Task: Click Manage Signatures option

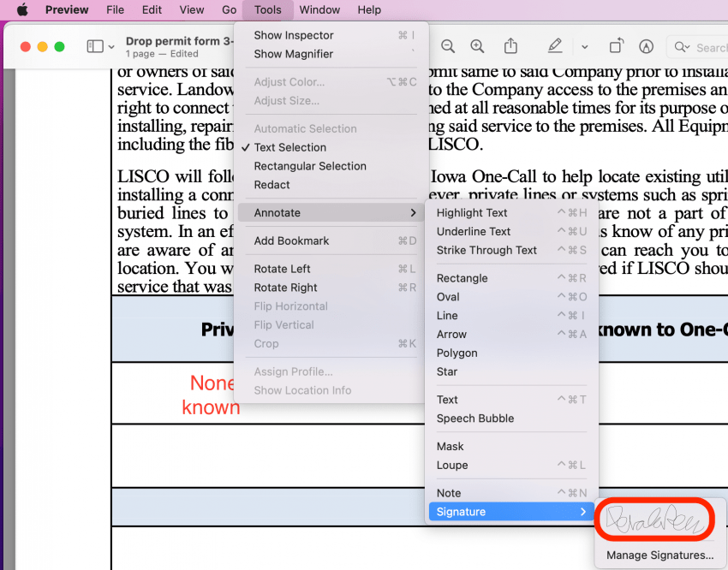Action: [x=659, y=555]
